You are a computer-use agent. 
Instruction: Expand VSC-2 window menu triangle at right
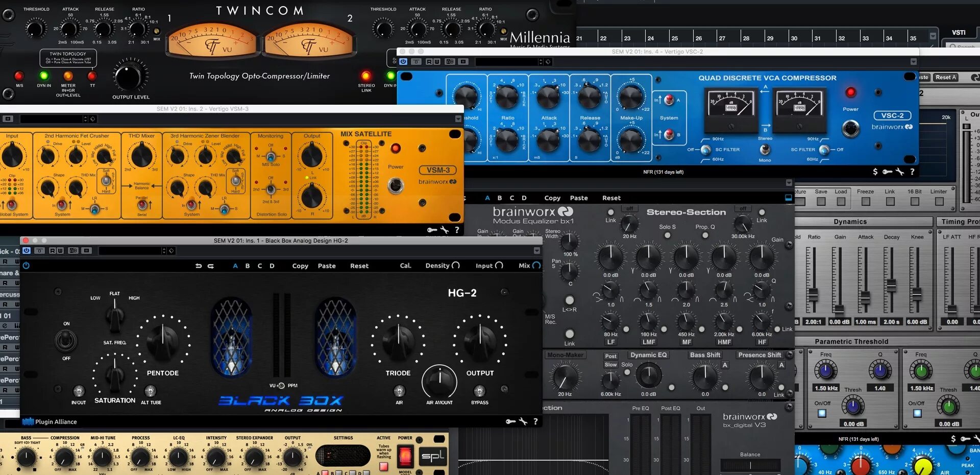(913, 61)
